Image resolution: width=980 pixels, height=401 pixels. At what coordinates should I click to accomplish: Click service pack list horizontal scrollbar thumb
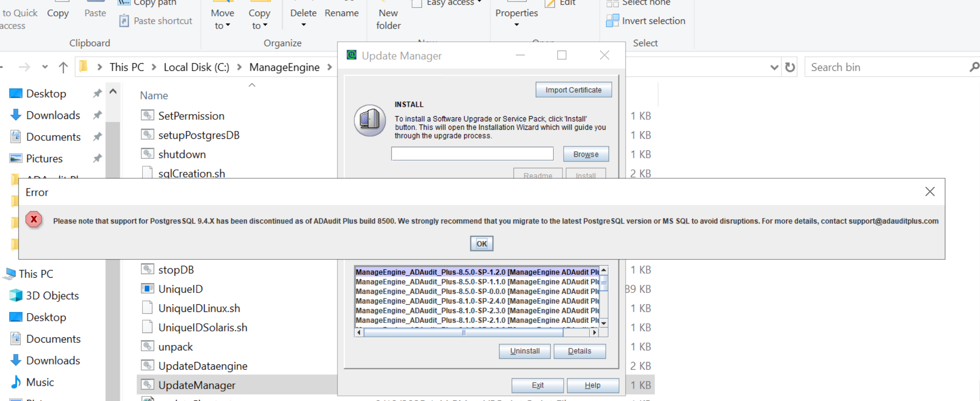click(463, 333)
